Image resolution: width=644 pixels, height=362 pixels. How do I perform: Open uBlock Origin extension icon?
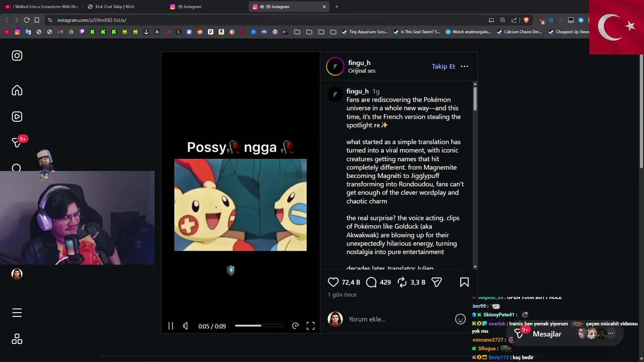tap(541, 21)
